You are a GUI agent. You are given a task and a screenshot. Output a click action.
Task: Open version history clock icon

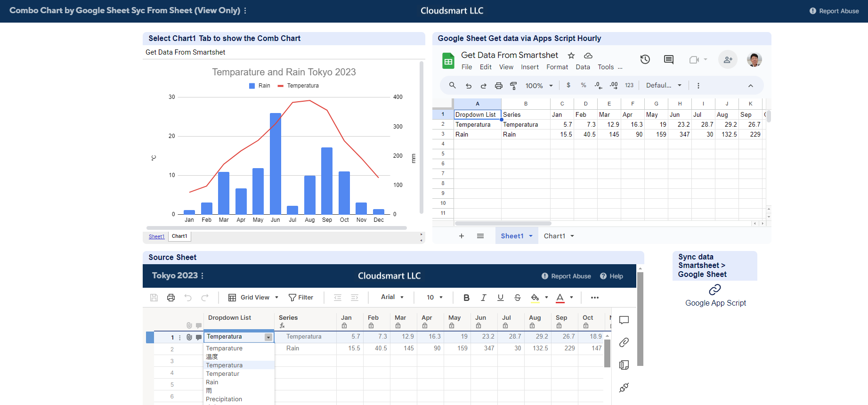tap(645, 59)
